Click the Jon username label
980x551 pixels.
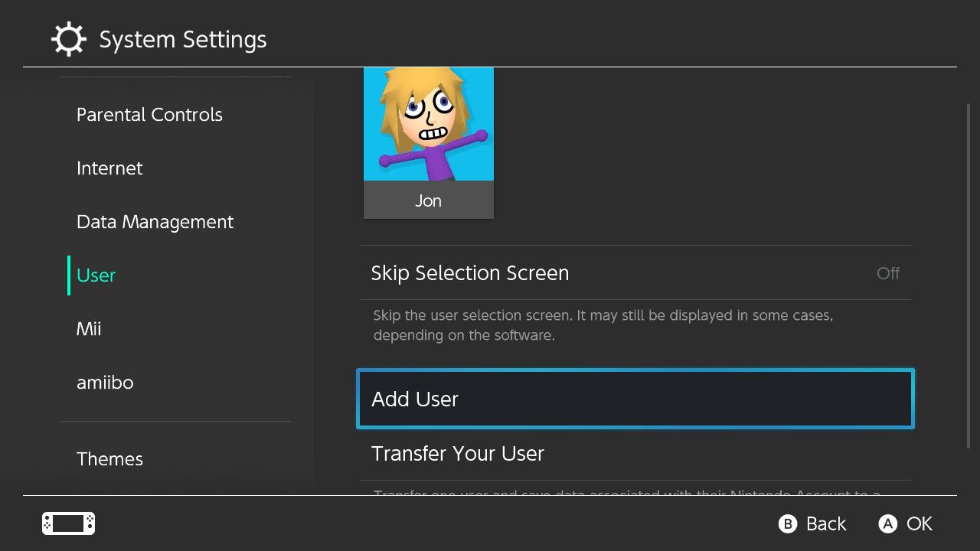[428, 201]
